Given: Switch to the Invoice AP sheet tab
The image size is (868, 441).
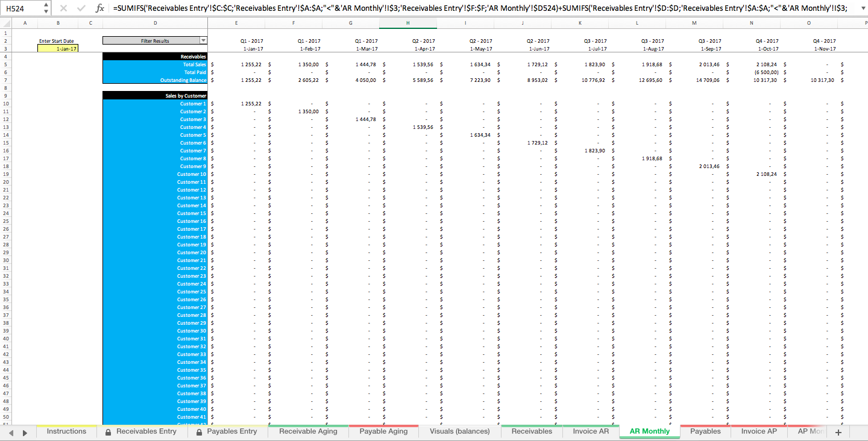Looking at the screenshot, I should (759, 431).
